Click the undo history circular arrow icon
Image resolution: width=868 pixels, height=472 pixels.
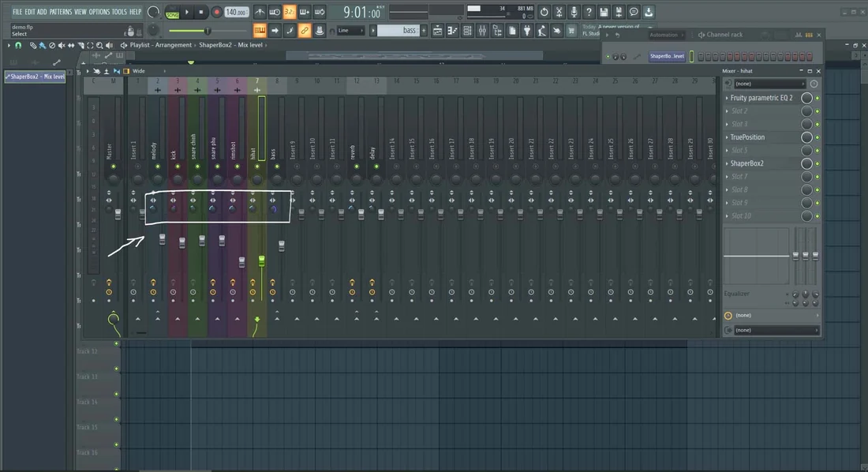pos(544,12)
